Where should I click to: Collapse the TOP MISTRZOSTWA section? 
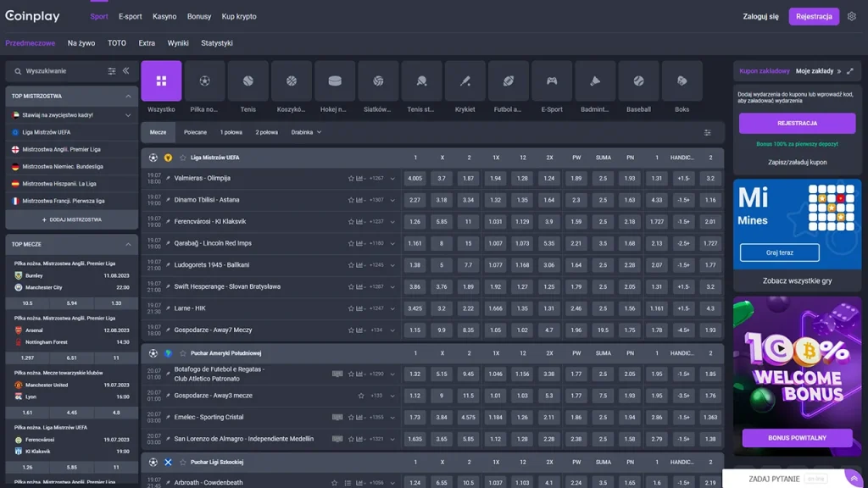128,97
